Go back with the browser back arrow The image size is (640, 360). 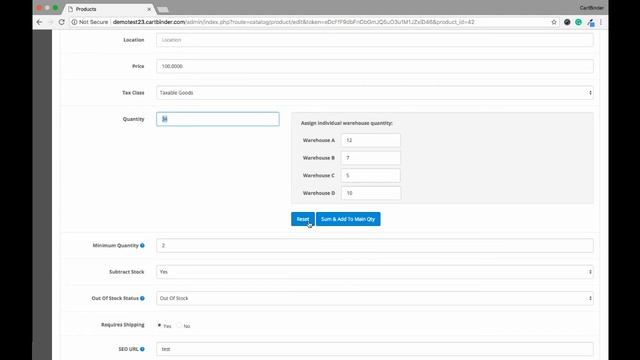(39, 22)
